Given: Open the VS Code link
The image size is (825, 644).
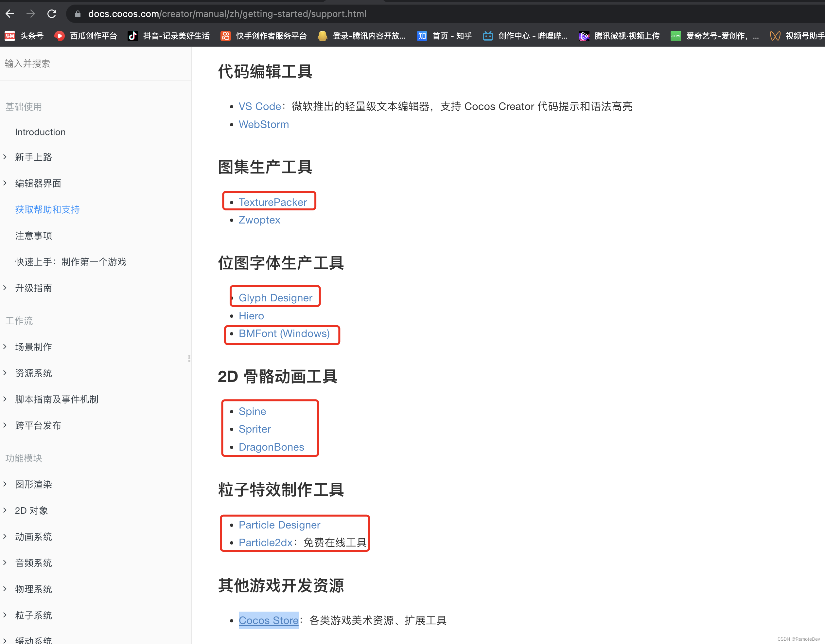Looking at the screenshot, I should pos(259,106).
